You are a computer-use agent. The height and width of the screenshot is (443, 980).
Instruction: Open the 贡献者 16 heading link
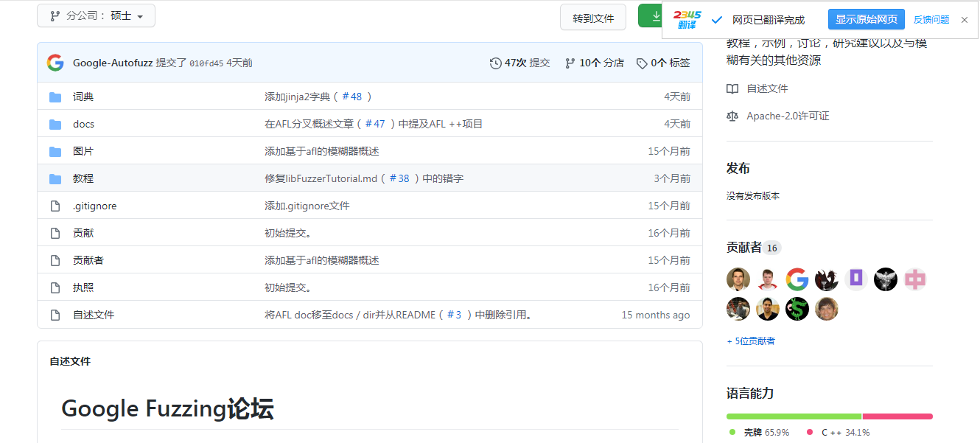coord(753,248)
